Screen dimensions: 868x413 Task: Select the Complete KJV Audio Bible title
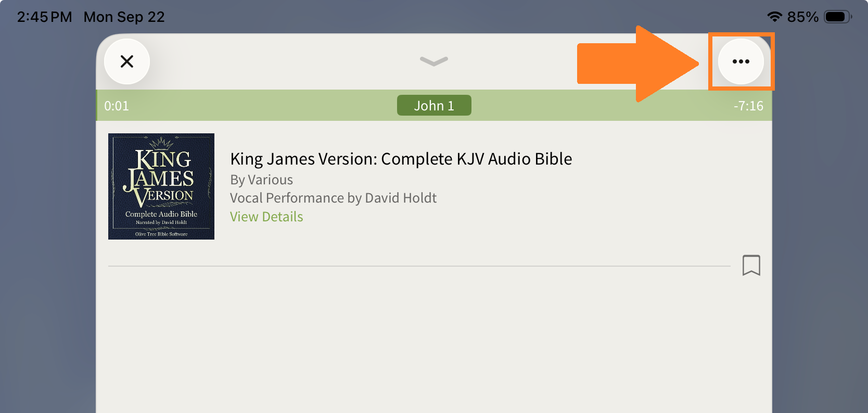(x=401, y=159)
